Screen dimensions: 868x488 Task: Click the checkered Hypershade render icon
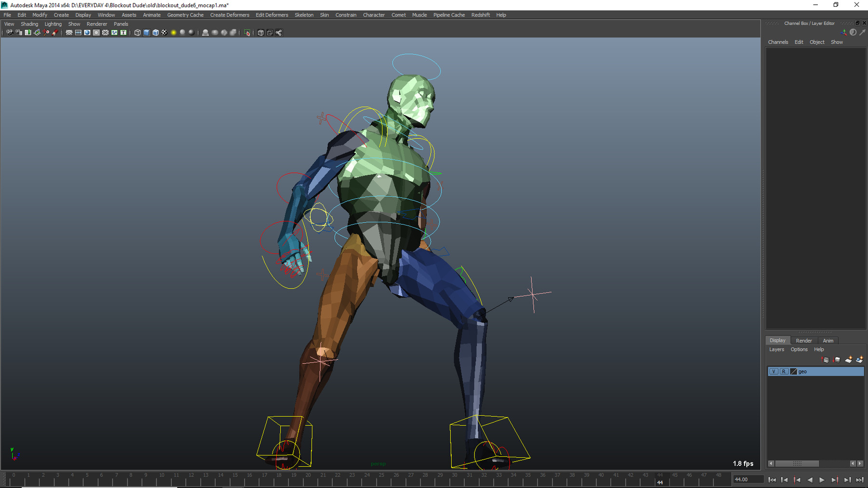(x=164, y=33)
